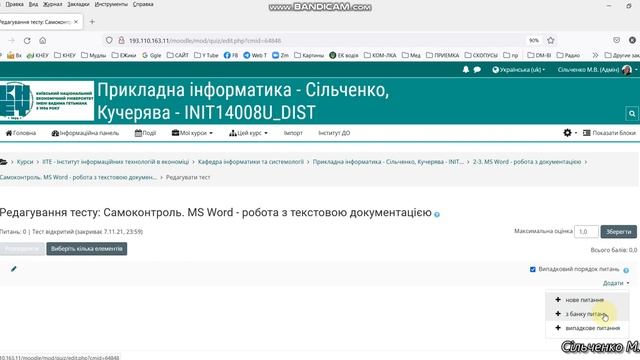Select випадкове питання from add menu
Screen dimensions: 640x360
click(x=587, y=328)
